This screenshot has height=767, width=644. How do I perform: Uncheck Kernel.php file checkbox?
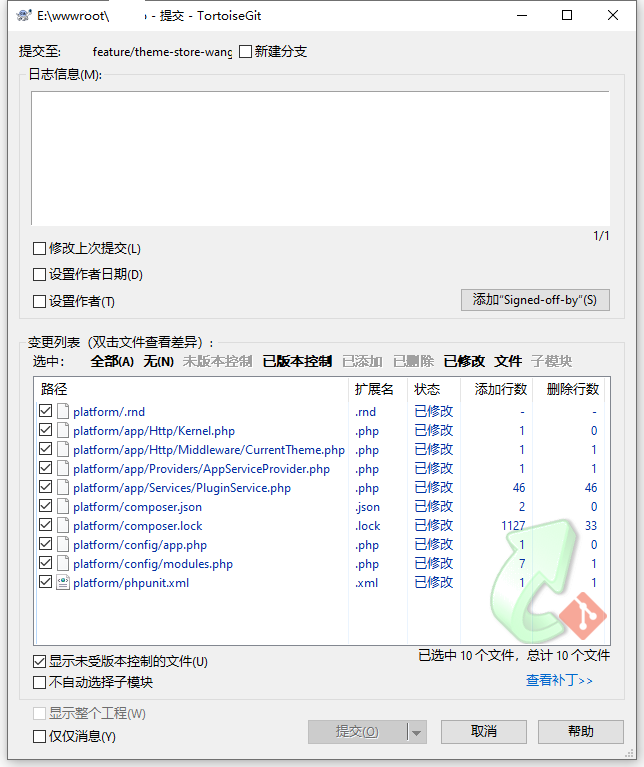[x=45, y=430]
